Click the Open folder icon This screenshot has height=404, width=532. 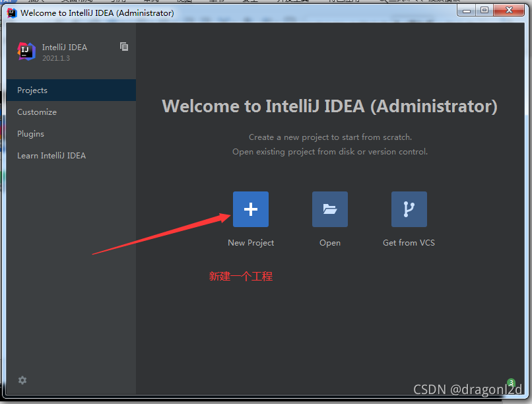coord(330,209)
